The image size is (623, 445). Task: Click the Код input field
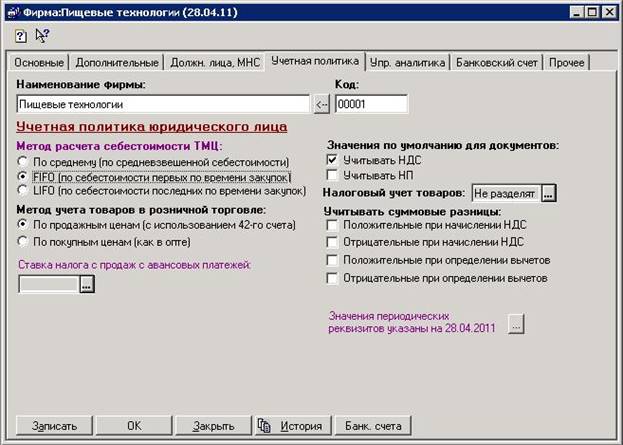[371, 104]
